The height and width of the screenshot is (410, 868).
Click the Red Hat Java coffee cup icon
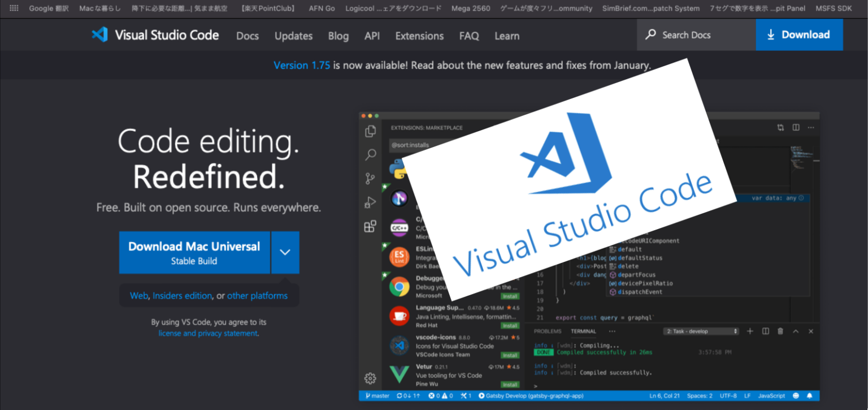(399, 316)
